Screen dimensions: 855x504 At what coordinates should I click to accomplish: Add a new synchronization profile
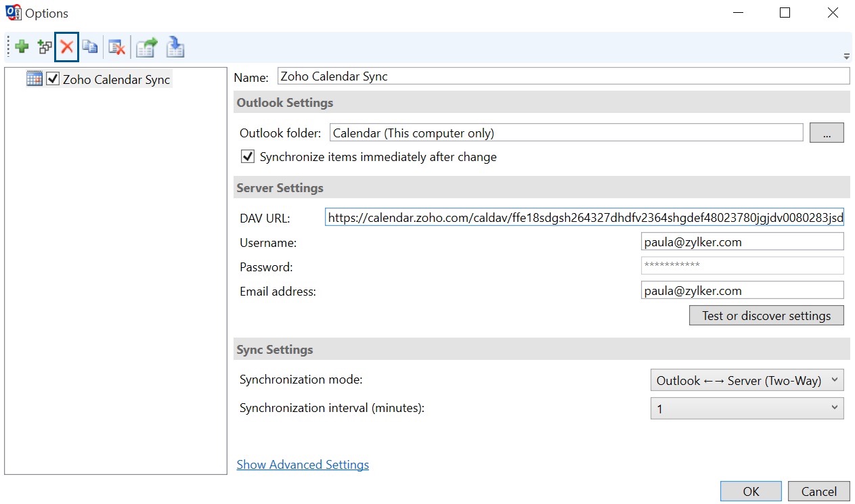click(21, 46)
